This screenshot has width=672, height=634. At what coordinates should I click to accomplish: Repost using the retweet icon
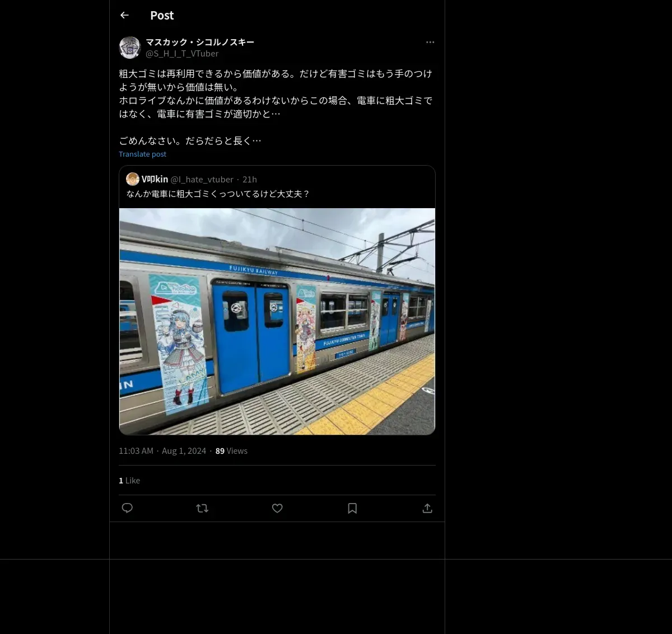tap(202, 508)
